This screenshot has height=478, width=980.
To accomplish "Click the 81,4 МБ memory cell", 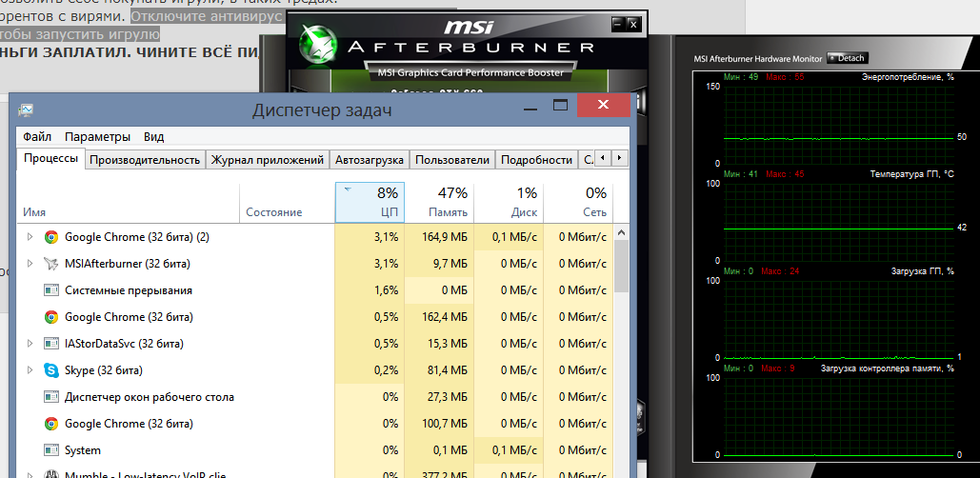I will coord(439,370).
